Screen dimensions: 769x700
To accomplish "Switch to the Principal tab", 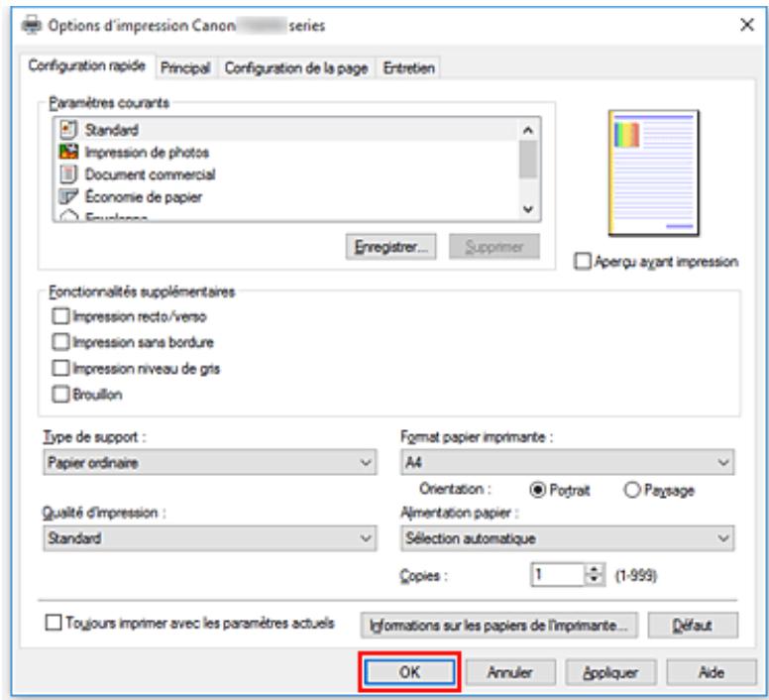I will click(x=185, y=67).
